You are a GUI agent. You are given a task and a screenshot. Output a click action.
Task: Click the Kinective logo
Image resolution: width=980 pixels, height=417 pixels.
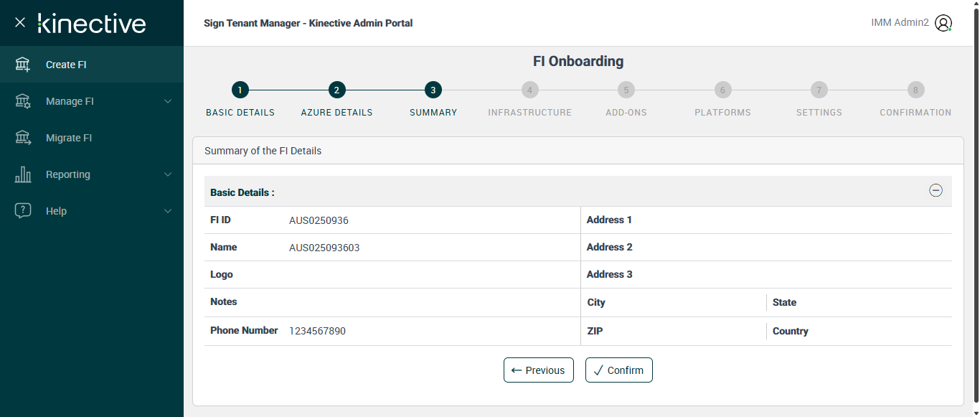(x=92, y=23)
